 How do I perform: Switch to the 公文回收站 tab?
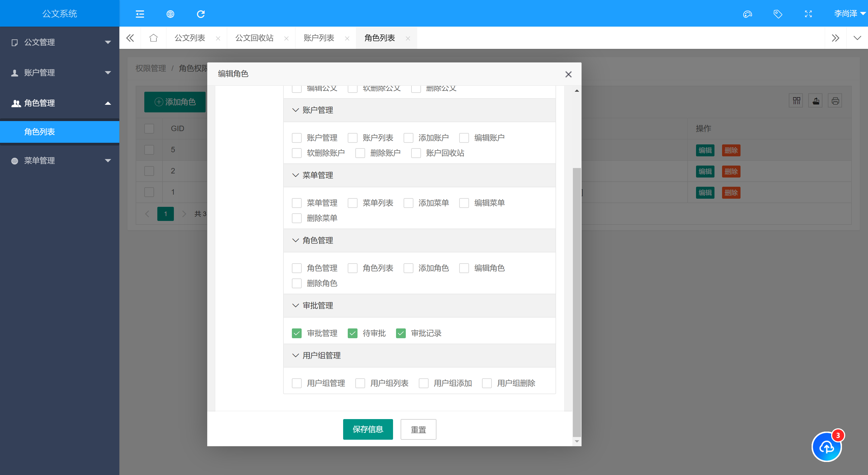pos(254,38)
